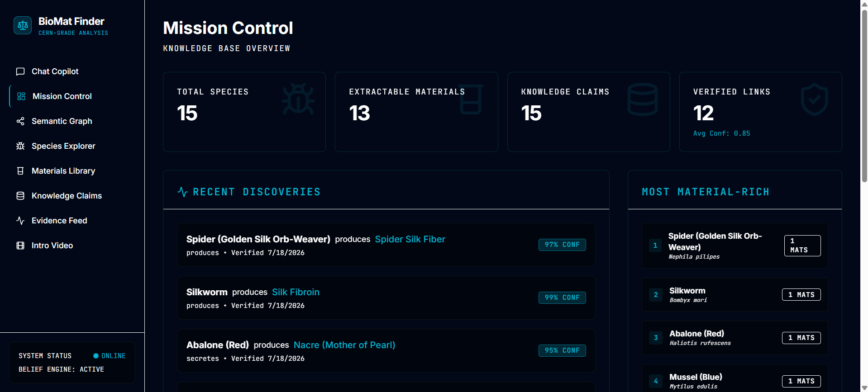Click the Materials Library beaker icon
Image resolution: width=868 pixels, height=392 pixels.
tap(20, 171)
